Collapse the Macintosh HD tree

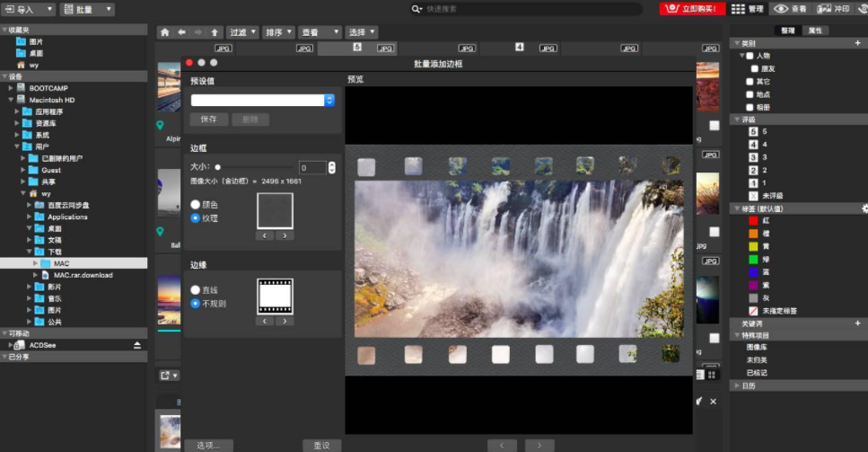point(11,100)
